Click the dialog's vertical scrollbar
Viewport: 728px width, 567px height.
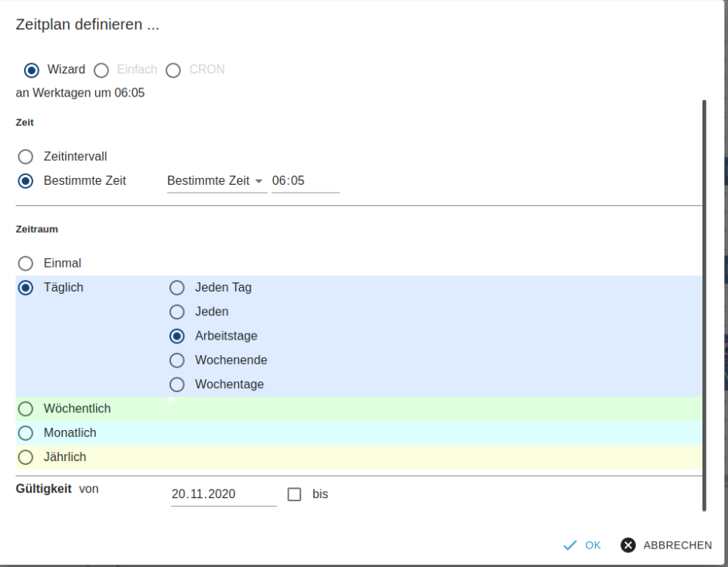point(704,306)
